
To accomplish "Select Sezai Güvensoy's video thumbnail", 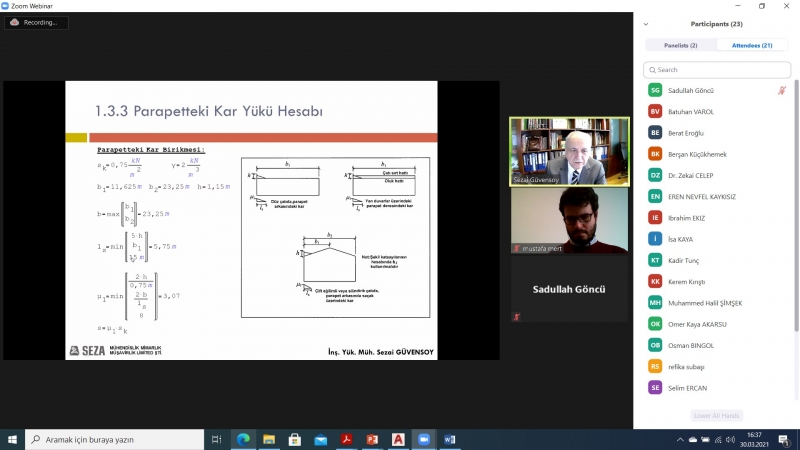I will (x=569, y=151).
